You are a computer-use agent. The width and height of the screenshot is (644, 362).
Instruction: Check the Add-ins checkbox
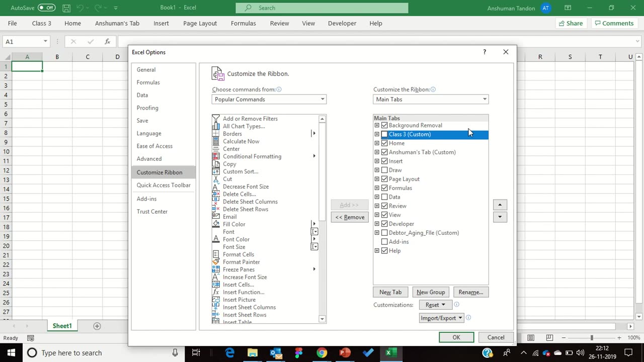[x=384, y=242]
